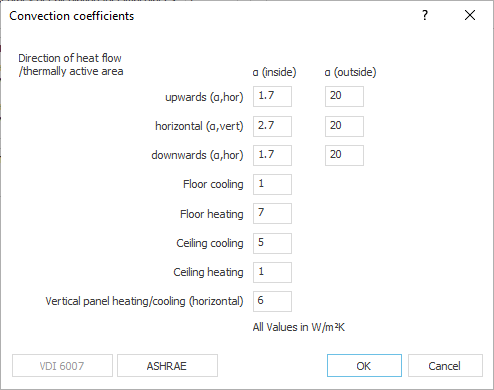Select the Floor cooling value field

click(x=272, y=184)
